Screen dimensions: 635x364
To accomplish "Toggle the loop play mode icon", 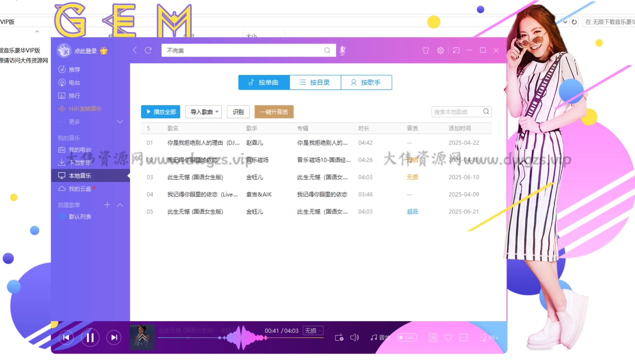I will pyautogui.click(x=339, y=338).
